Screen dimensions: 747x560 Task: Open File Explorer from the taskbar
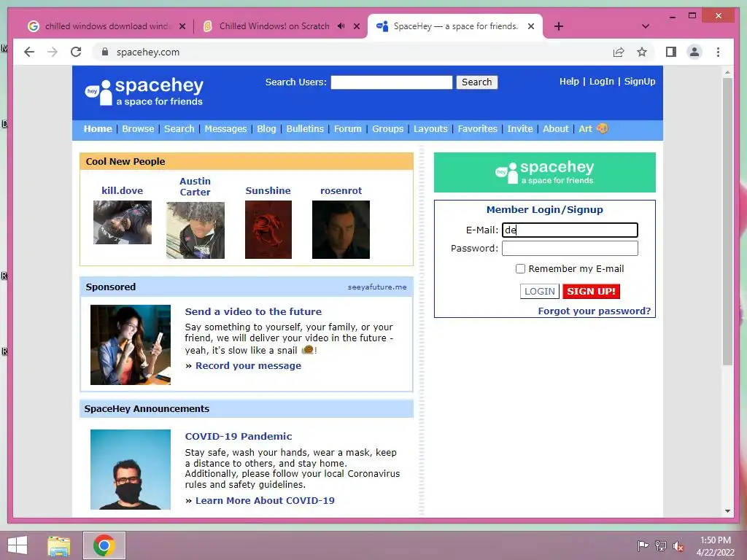tap(59, 545)
